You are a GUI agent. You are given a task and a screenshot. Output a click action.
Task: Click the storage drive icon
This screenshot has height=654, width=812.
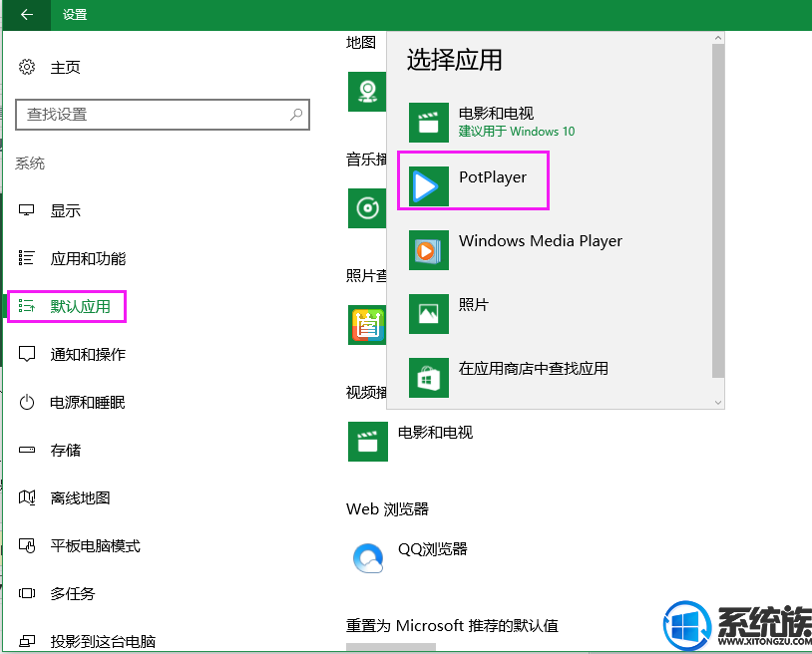coord(26,450)
